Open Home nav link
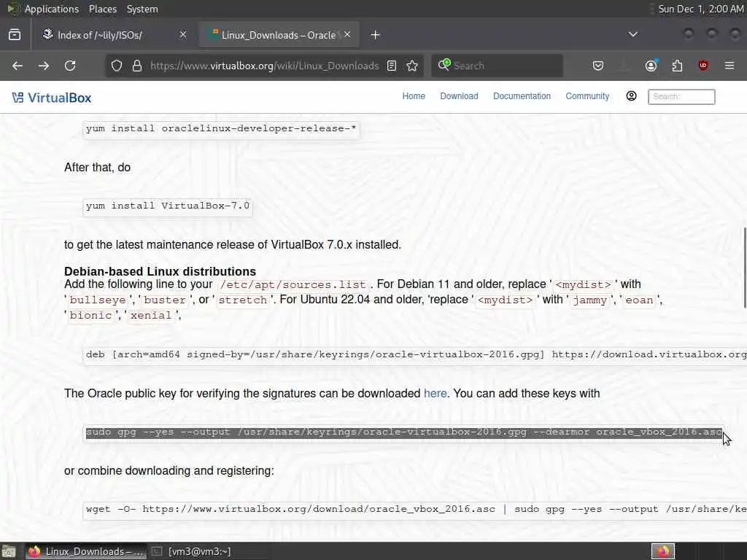This screenshot has height=560, width=747. click(x=414, y=96)
